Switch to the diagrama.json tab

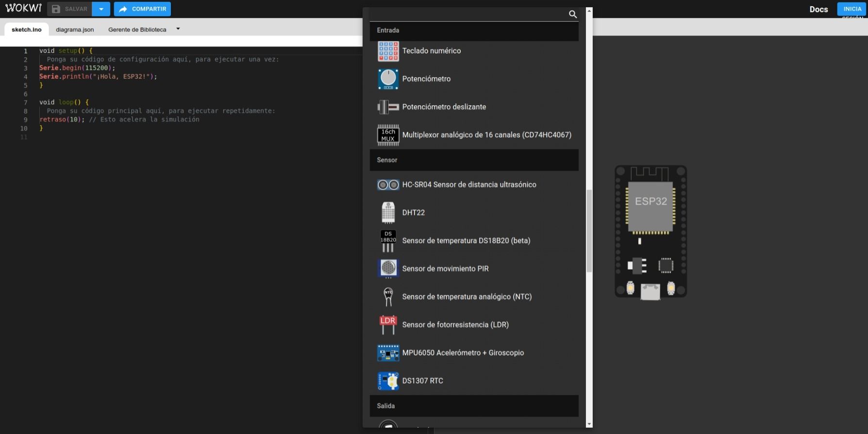point(75,30)
